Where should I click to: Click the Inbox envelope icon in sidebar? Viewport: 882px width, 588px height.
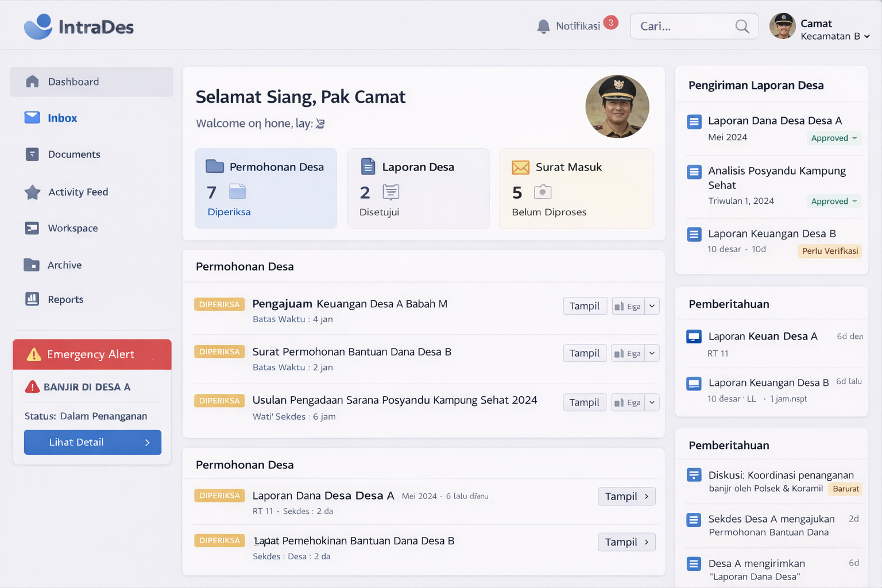pyautogui.click(x=32, y=118)
